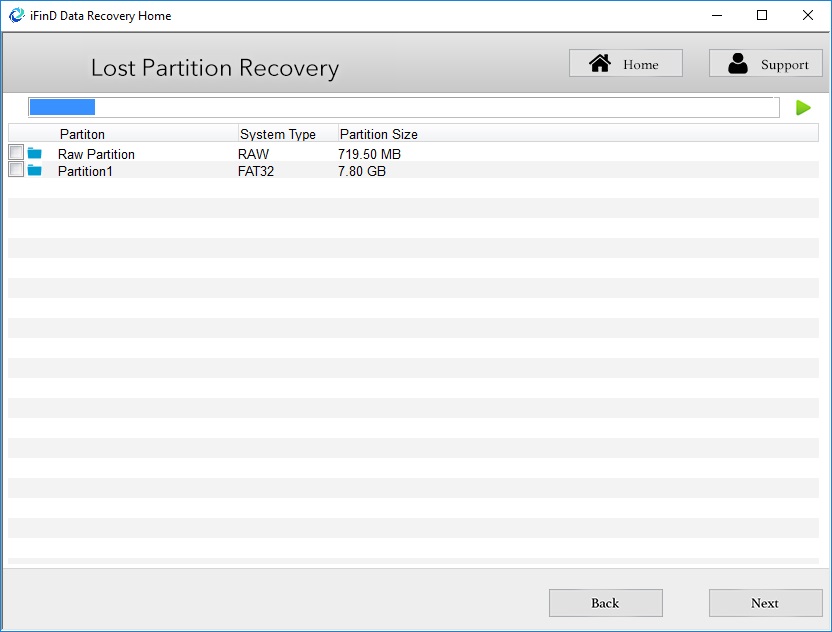Click the scan progress bar
Viewport: 832px width, 632px height.
click(x=404, y=107)
